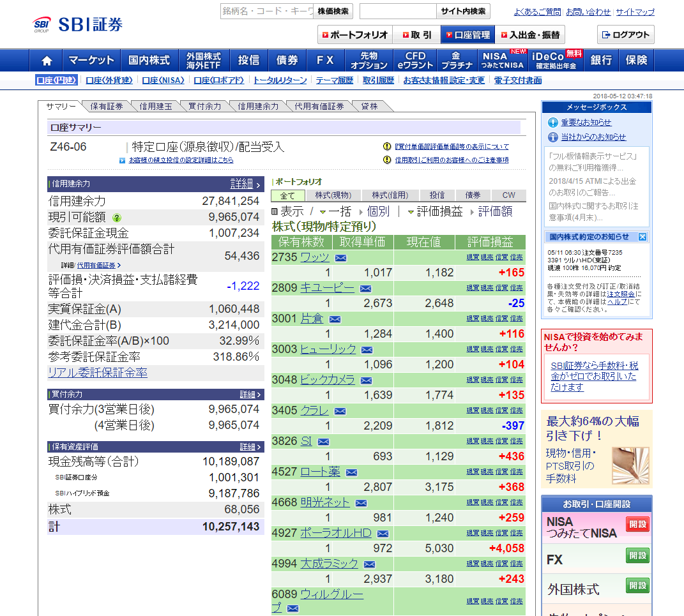
Task: Open the ポーラオルHD stock link
Action: pos(336,533)
